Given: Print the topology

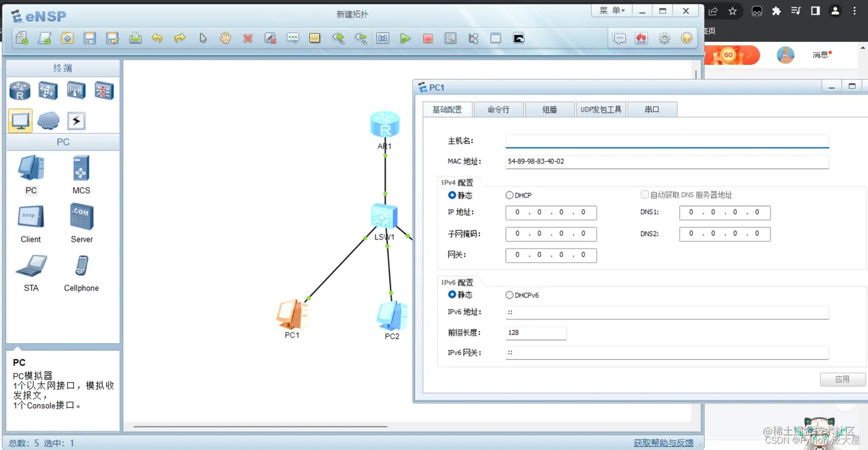Looking at the screenshot, I should click(135, 38).
